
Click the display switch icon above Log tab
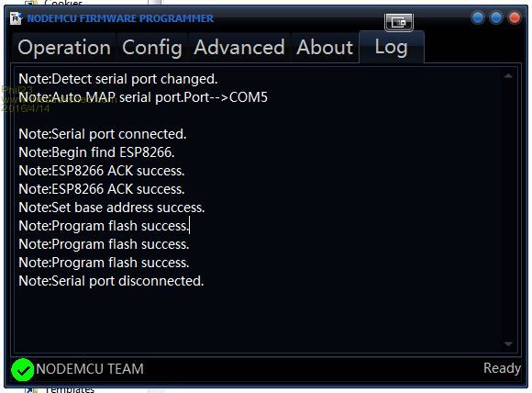[x=399, y=22]
